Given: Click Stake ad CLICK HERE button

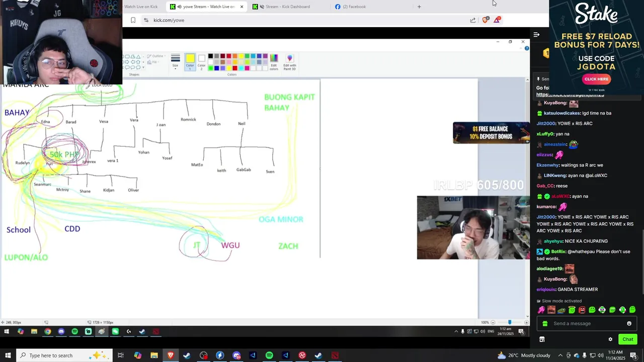Looking at the screenshot, I should [596, 79].
